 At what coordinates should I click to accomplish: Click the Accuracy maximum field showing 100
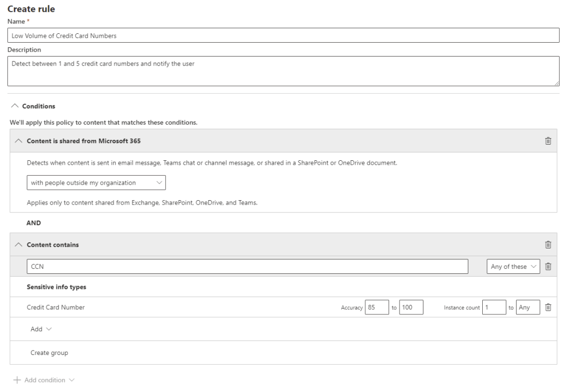click(411, 307)
